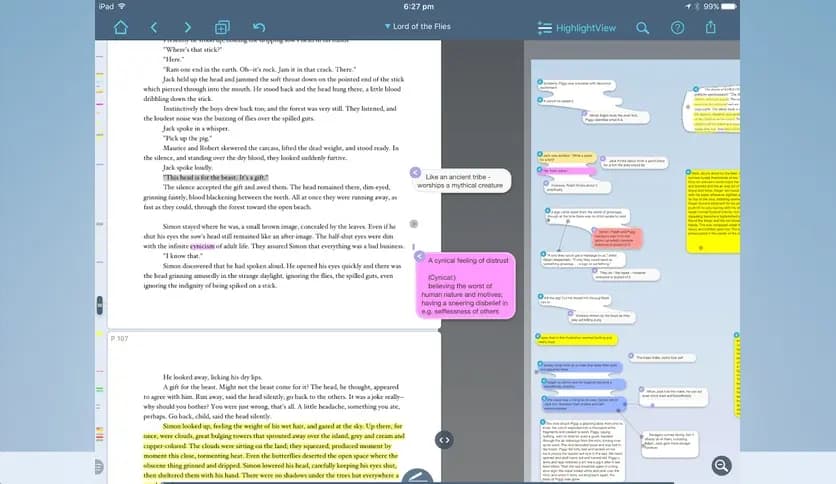Tap the 6:27 pm clock
Image resolution: width=836 pixels, height=484 pixels.
point(419,6)
